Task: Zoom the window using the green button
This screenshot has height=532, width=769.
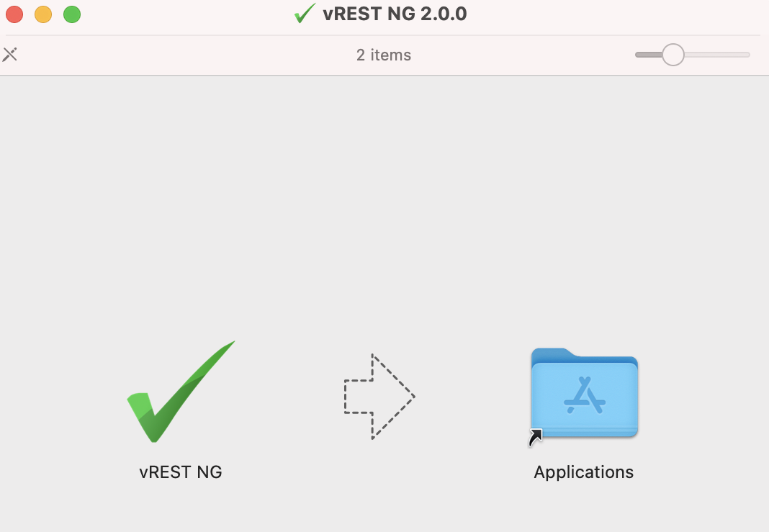Action: coord(72,14)
